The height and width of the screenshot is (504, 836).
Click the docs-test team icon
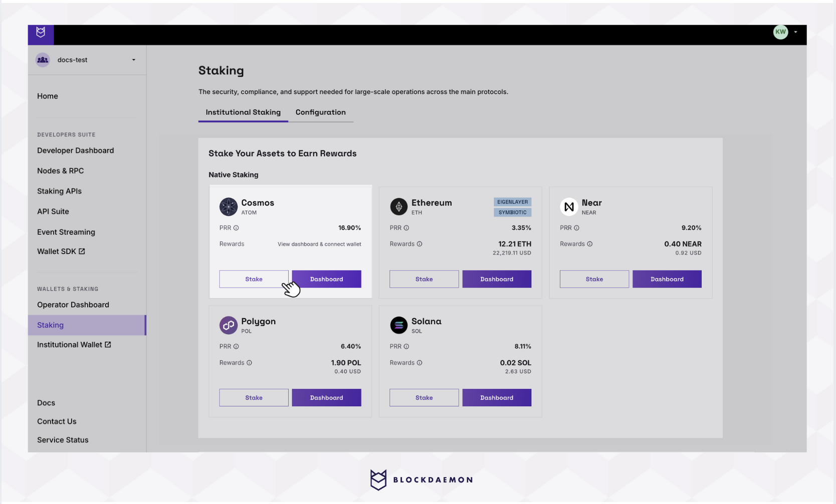pyautogui.click(x=43, y=60)
